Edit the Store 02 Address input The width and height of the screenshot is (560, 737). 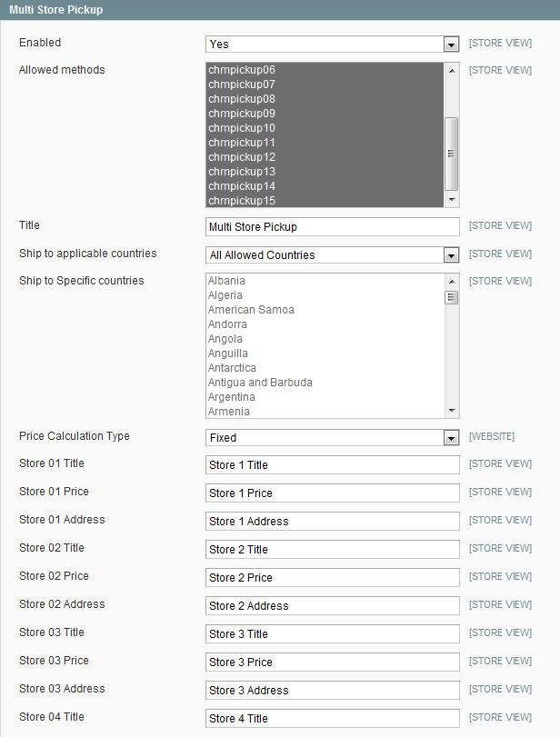tap(333, 606)
